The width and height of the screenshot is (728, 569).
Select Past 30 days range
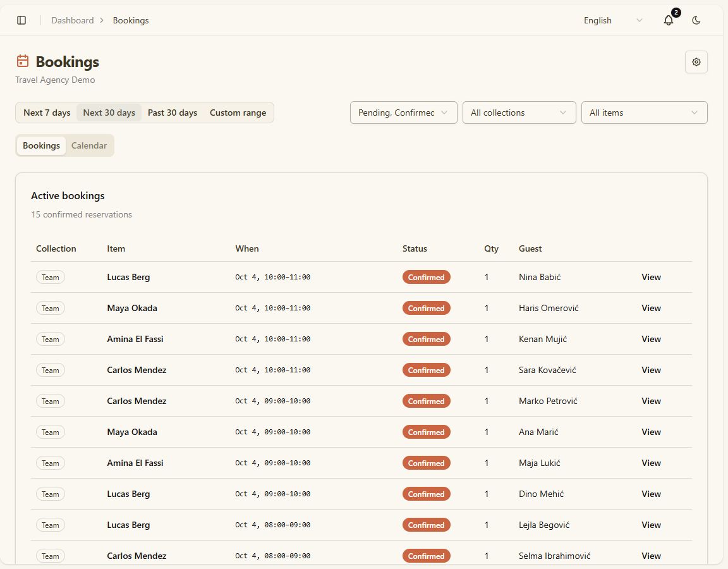pos(173,113)
